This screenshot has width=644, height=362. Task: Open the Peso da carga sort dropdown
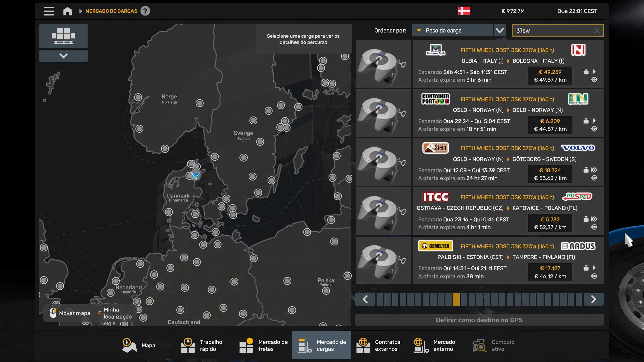[x=452, y=31]
